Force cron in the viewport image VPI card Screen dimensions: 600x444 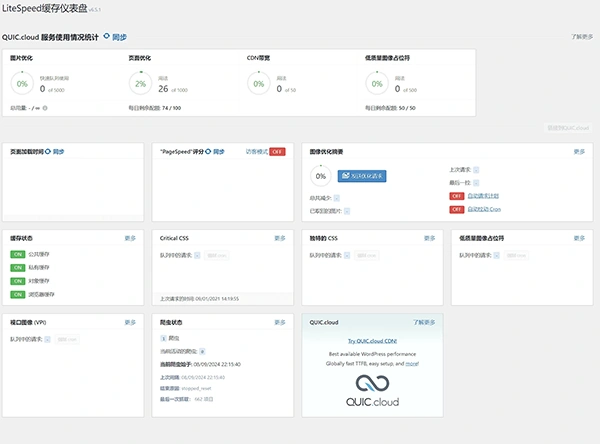[67, 339]
